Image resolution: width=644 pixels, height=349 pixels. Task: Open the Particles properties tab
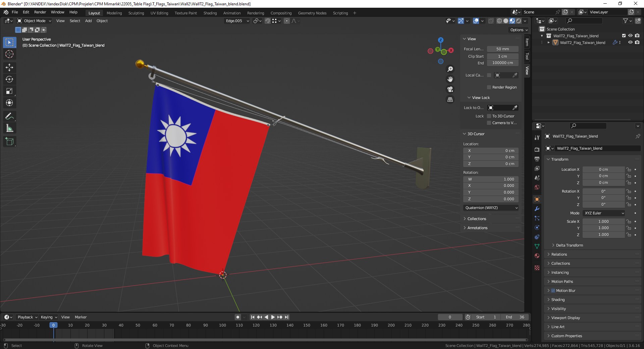(x=537, y=218)
